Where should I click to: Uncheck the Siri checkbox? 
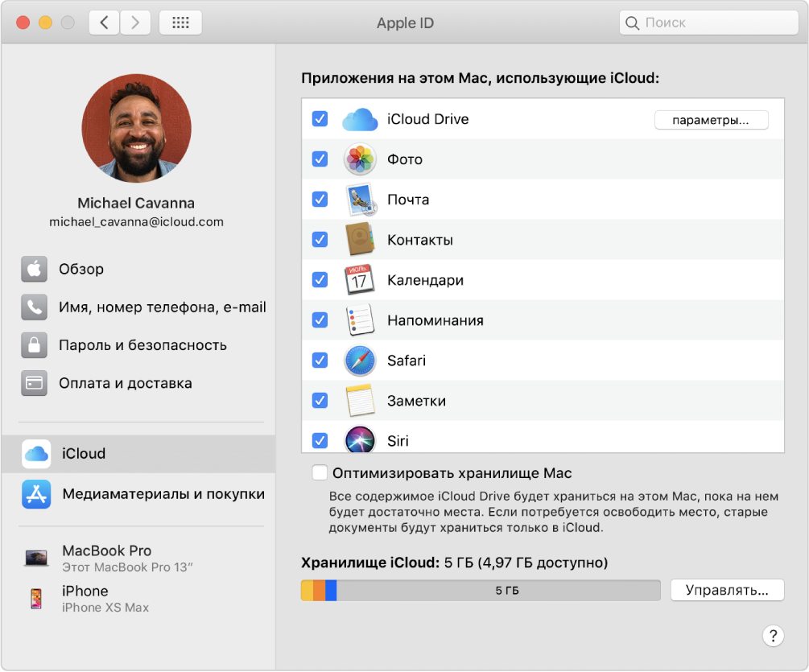click(320, 440)
